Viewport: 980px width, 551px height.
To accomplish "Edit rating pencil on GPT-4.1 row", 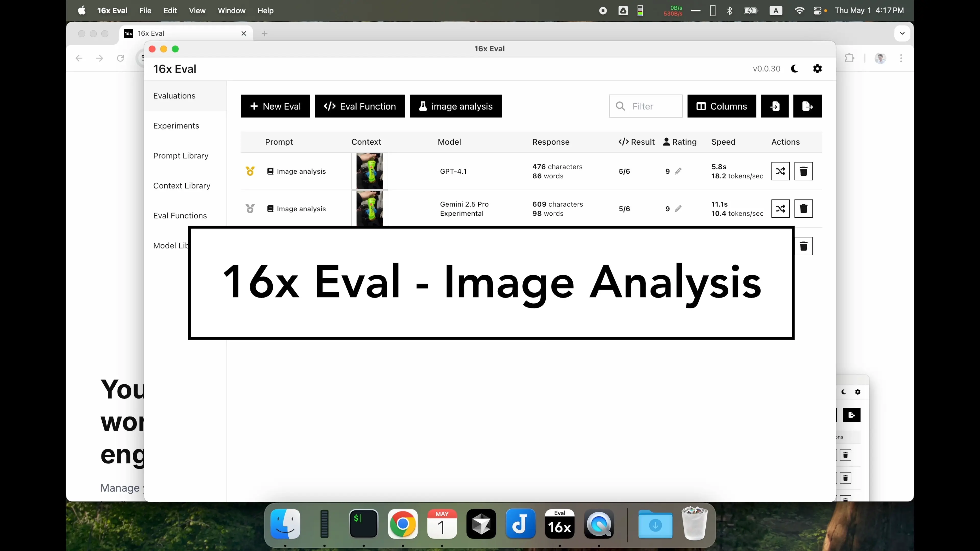I will (x=678, y=171).
